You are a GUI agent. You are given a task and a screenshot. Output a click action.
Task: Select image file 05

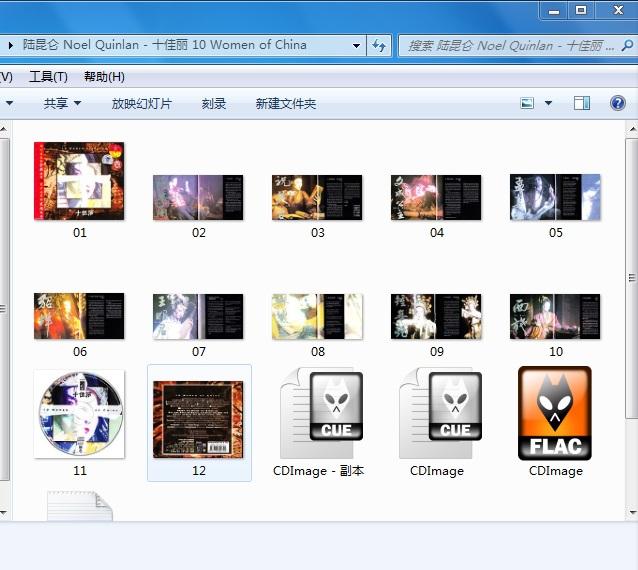(555, 197)
